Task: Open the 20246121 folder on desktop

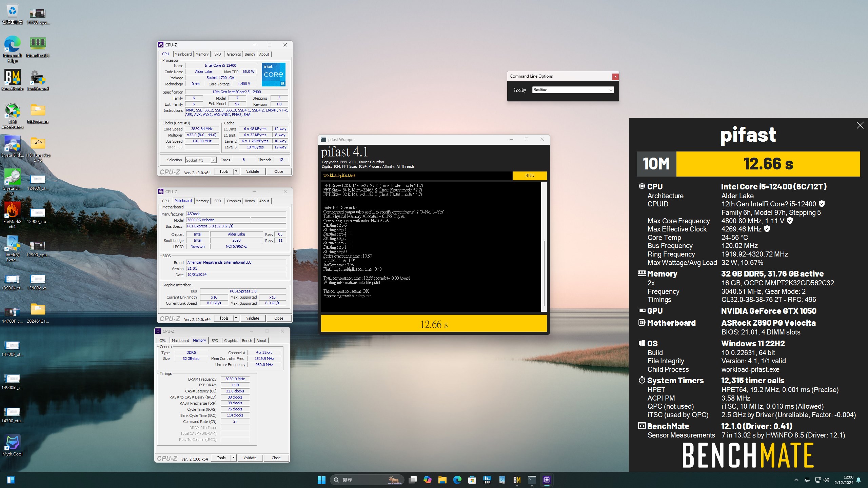Action: click(38, 312)
